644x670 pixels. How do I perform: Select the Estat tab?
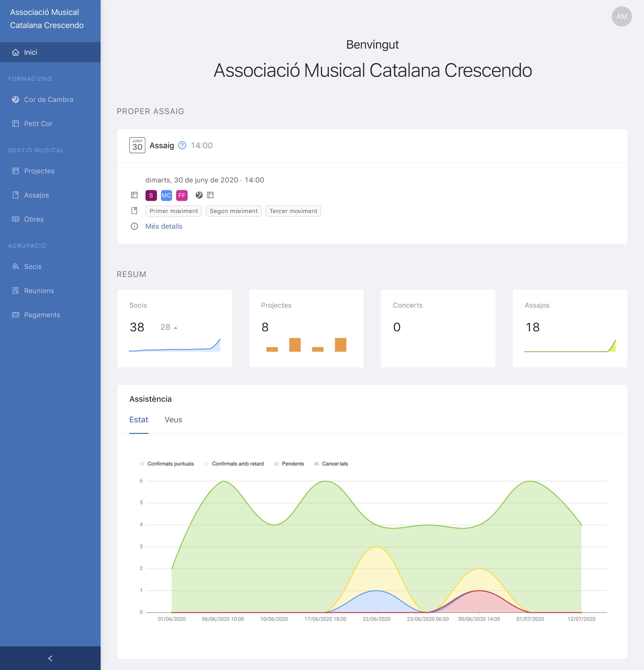click(x=139, y=420)
